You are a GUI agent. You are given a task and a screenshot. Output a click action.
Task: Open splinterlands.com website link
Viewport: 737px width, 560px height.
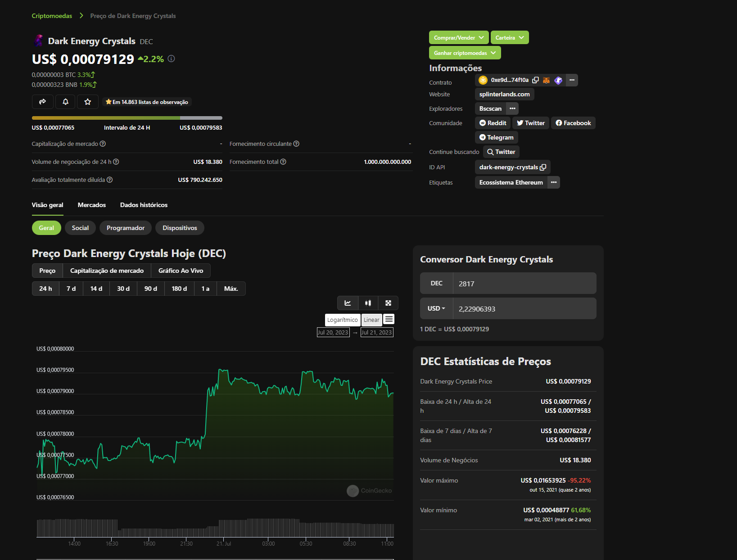(x=504, y=94)
